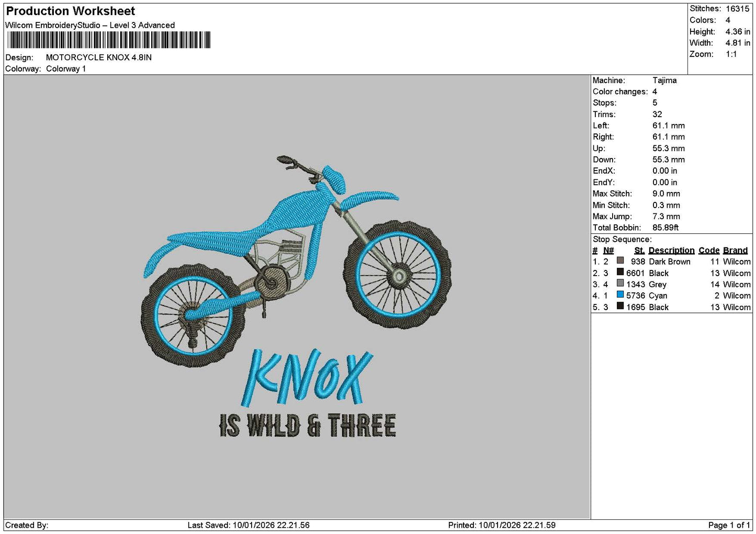Click the 'Description' column header

[671, 251]
